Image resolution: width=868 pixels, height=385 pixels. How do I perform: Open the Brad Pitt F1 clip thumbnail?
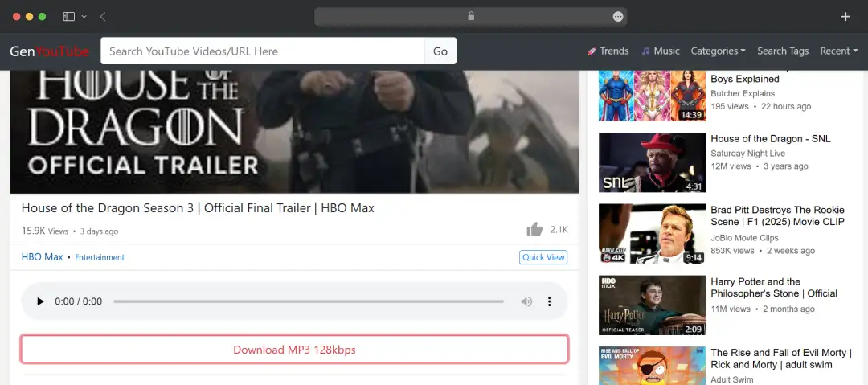click(x=652, y=234)
